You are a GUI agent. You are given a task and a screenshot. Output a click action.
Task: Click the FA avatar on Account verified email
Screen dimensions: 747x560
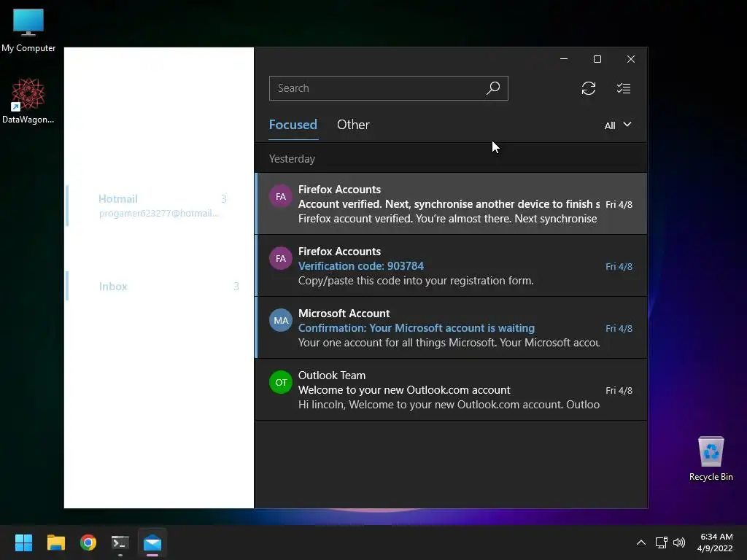click(281, 197)
